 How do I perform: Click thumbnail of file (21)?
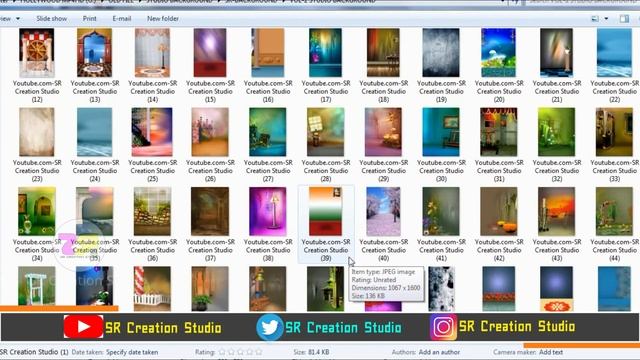point(556,53)
